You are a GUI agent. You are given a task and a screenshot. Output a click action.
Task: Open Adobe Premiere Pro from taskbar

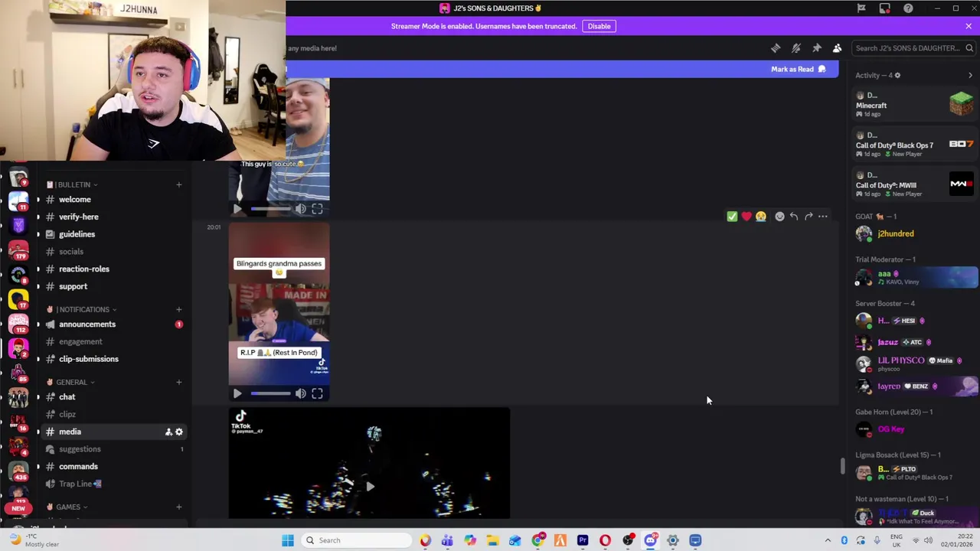point(583,540)
